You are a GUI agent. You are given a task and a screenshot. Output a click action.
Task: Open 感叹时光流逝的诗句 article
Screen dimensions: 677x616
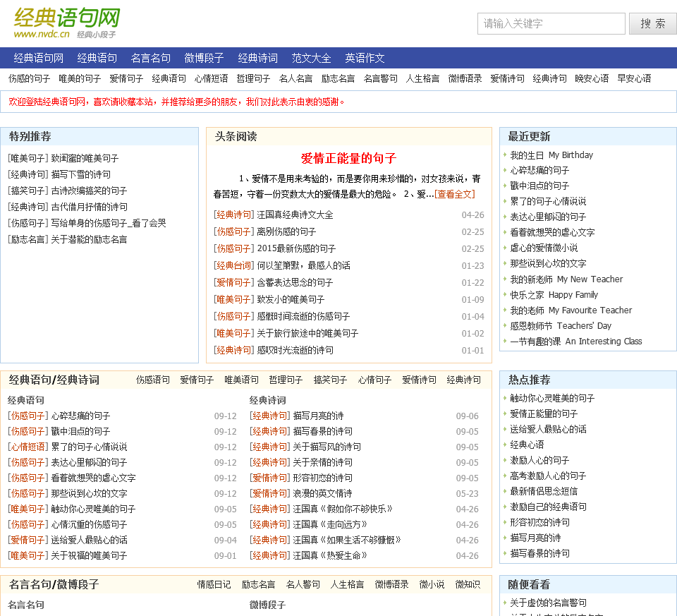tap(295, 350)
